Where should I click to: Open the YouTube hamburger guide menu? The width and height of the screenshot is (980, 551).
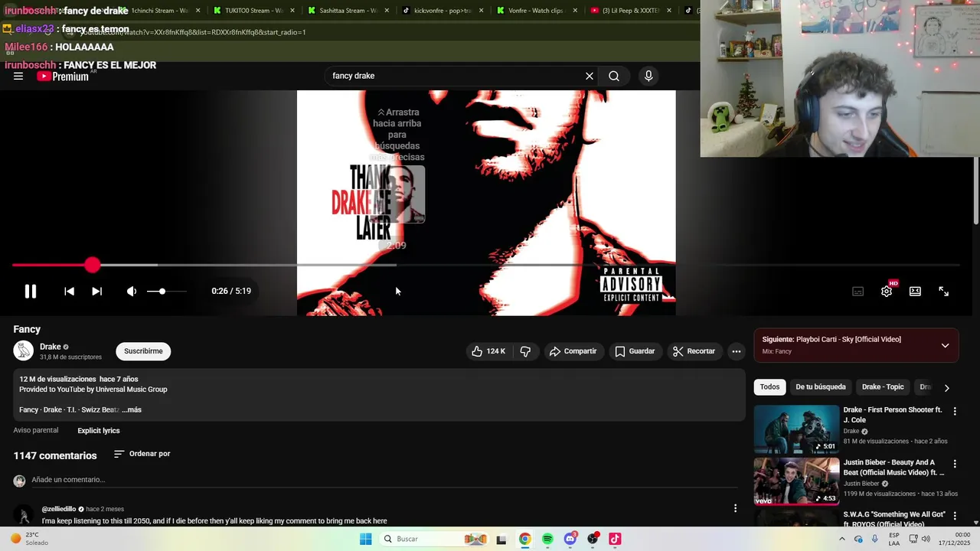pos(18,76)
